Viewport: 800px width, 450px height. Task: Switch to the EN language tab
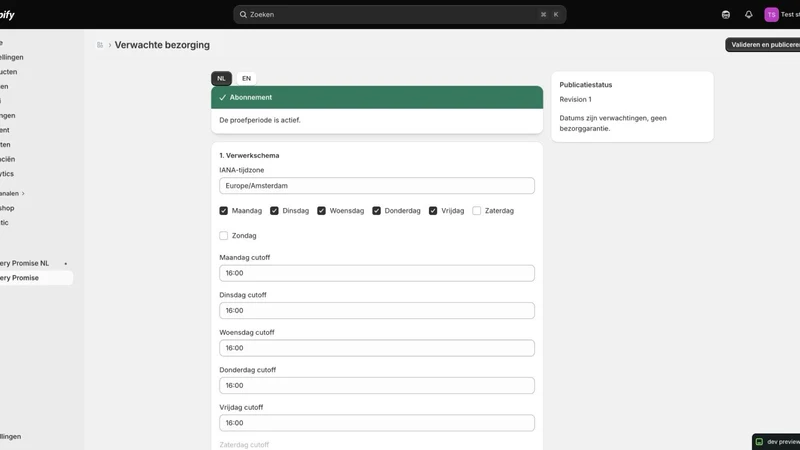pyautogui.click(x=246, y=79)
